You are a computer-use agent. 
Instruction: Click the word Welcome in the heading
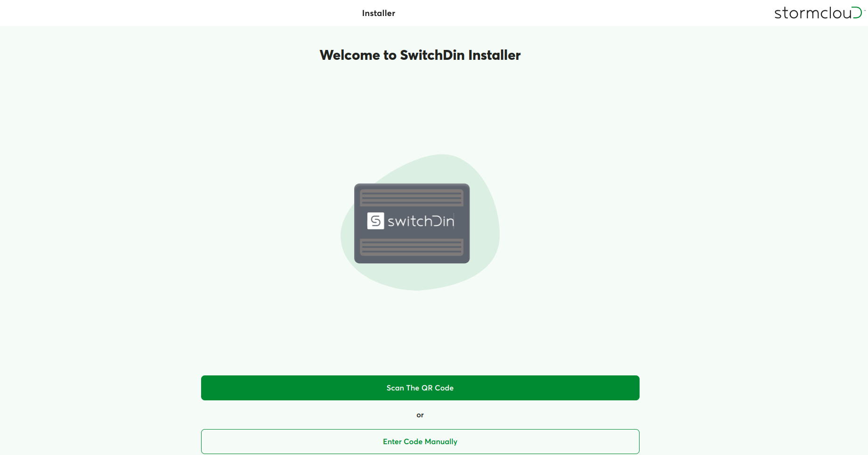pos(349,55)
